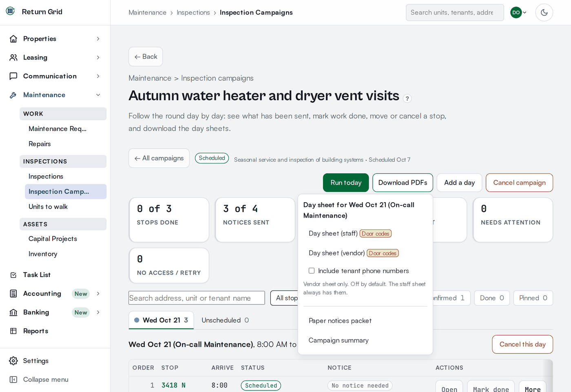Click the search address or tenant field
Image resolution: width=571 pixels, height=392 pixels.
(197, 298)
